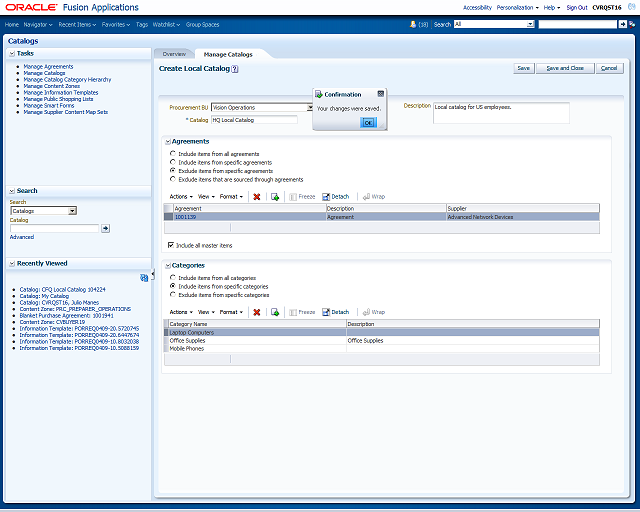Open the Watchlist menu
The width and height of the screenshot is (640, 512).
click(x=166, y=24)
